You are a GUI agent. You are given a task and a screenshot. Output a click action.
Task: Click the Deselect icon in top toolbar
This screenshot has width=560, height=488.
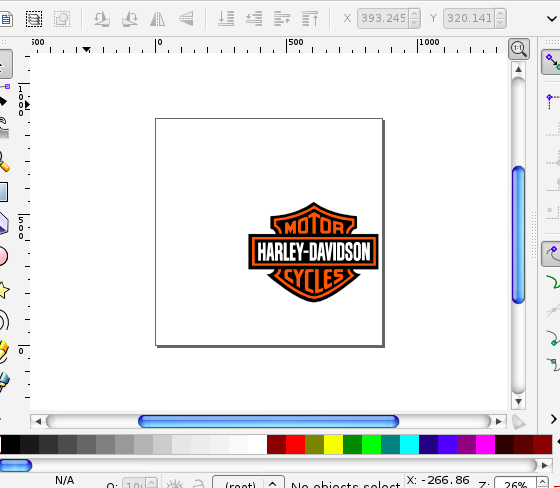(62, 18)
